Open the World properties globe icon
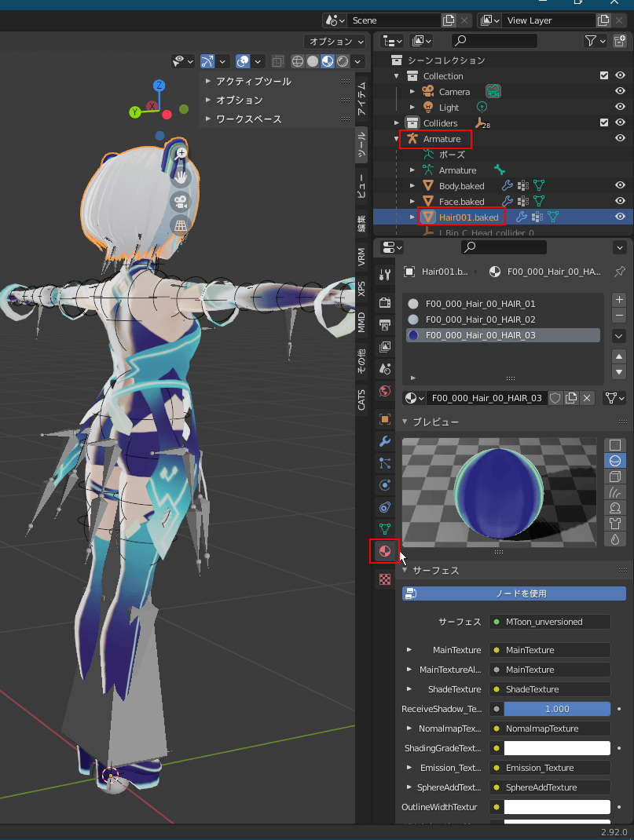Screen dimensions: 634x840 tap(384, 390)
